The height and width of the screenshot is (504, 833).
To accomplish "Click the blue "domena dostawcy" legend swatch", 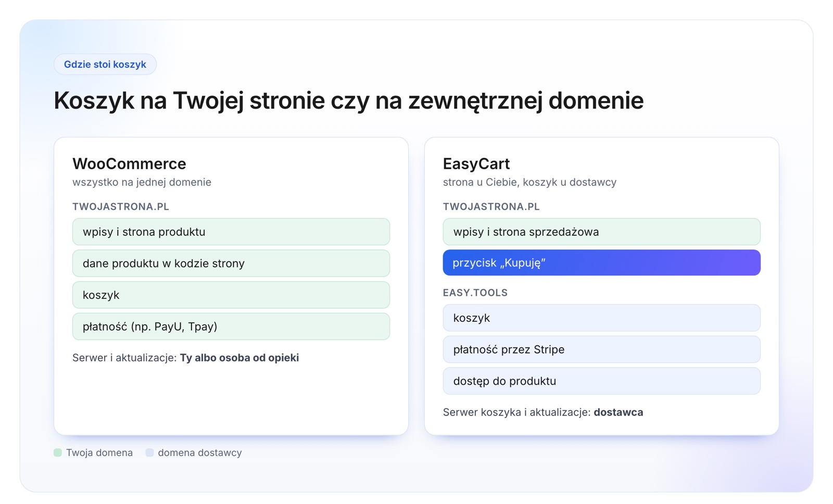I will (149, 452).
